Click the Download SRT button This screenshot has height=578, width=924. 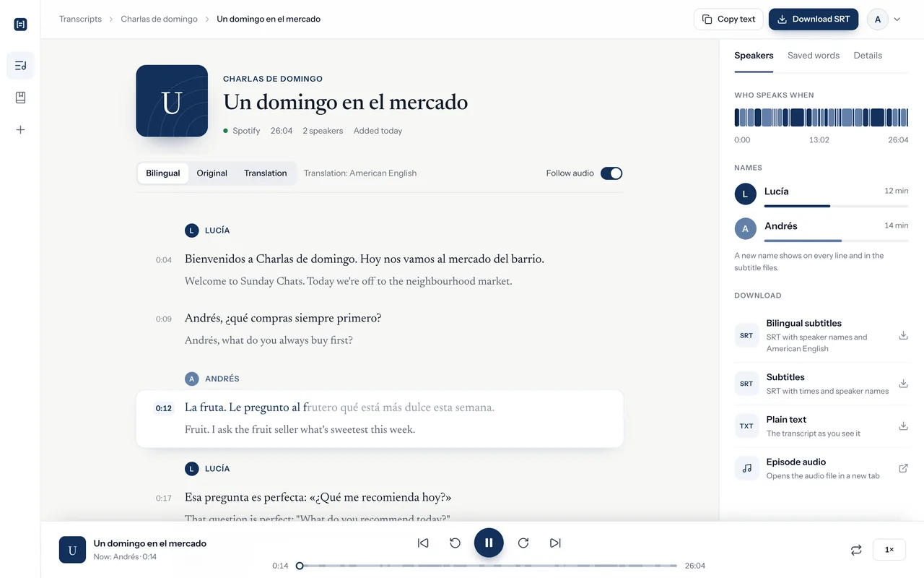click(x=814, y=20)
